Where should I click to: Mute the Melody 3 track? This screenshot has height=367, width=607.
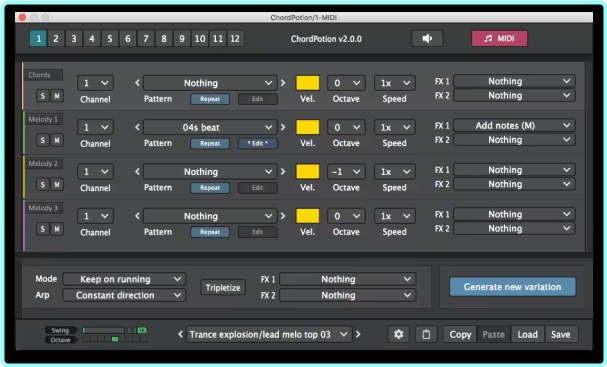click(57, 229)
